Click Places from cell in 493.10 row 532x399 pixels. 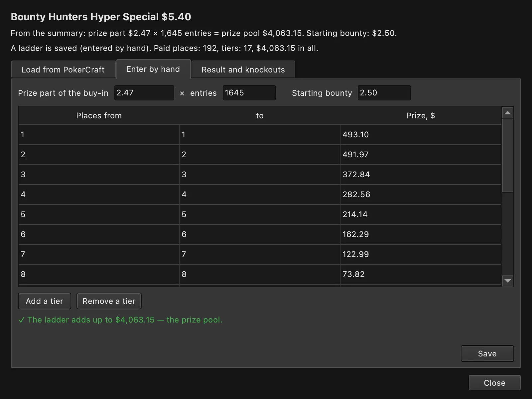99,135
